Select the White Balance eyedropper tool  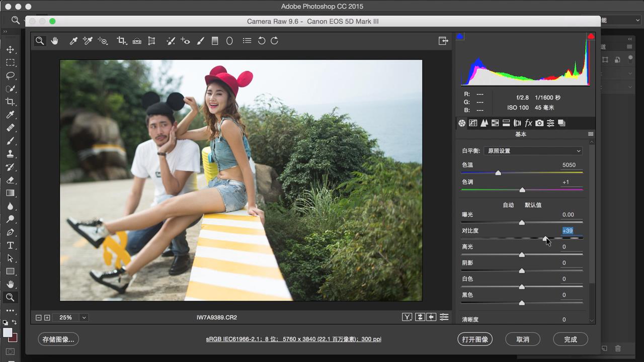coord(73,41)
